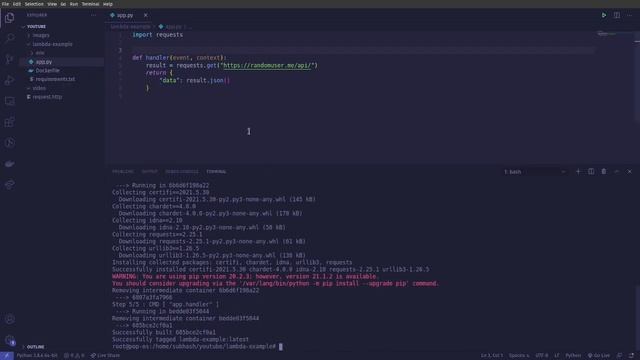
Task: Create a new terminal with plus icon
Action: coord(578,171)
